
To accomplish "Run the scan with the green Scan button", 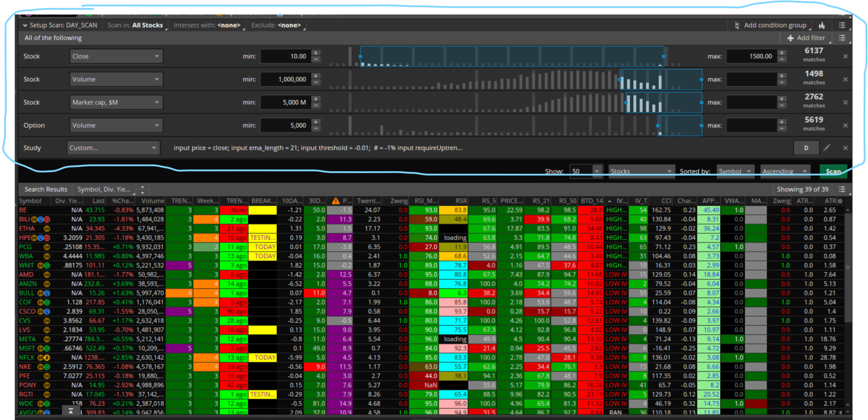I will (833, 171).
